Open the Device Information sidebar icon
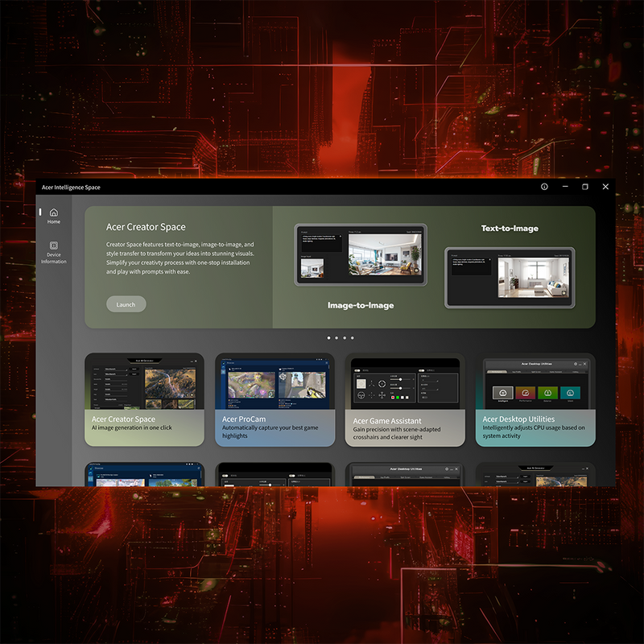 [54, 252]
